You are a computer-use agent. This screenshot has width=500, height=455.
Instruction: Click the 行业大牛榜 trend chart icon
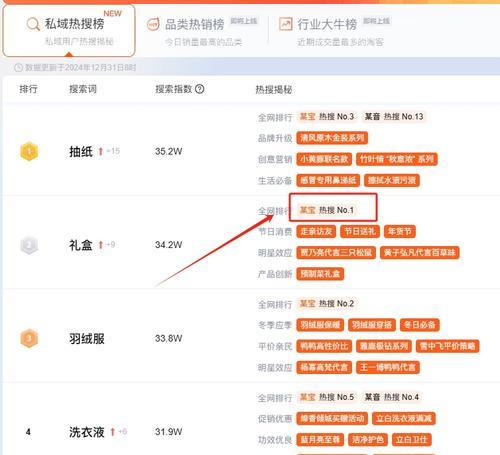point(286,24)
